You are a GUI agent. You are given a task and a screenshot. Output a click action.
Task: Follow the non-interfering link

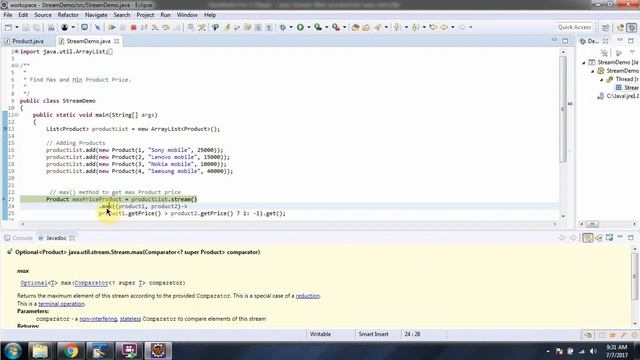[98, 319]
